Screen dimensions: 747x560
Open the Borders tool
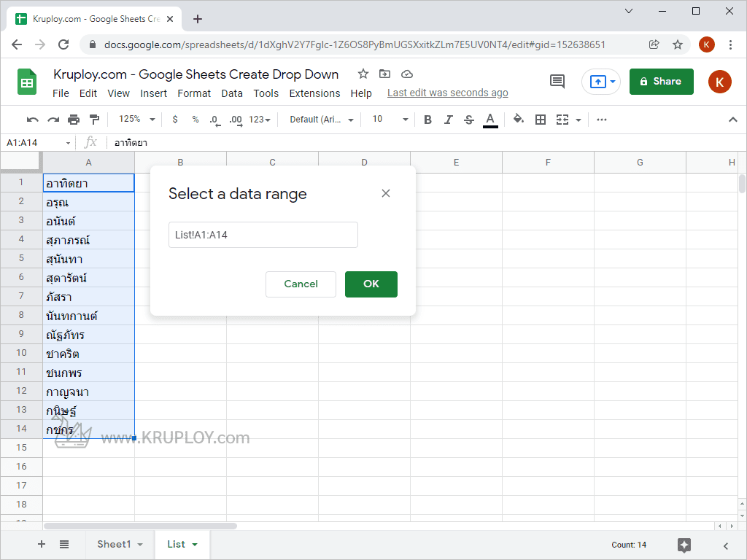pyautogui.click(x=541, y=120)
